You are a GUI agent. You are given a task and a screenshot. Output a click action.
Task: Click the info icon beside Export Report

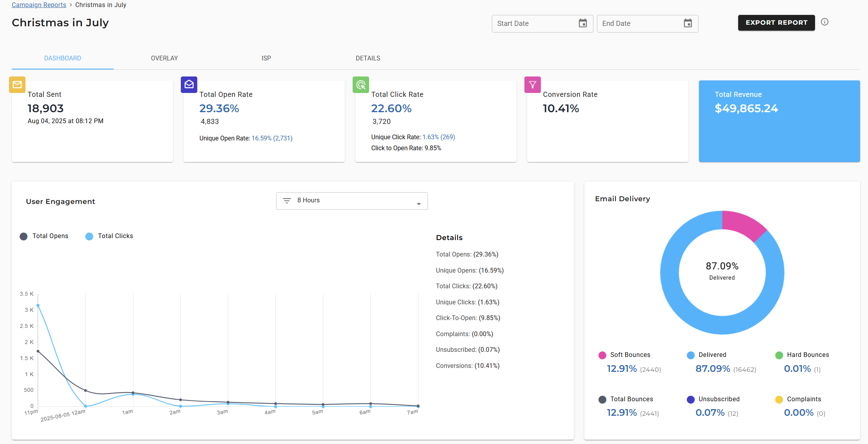(825, 22)
